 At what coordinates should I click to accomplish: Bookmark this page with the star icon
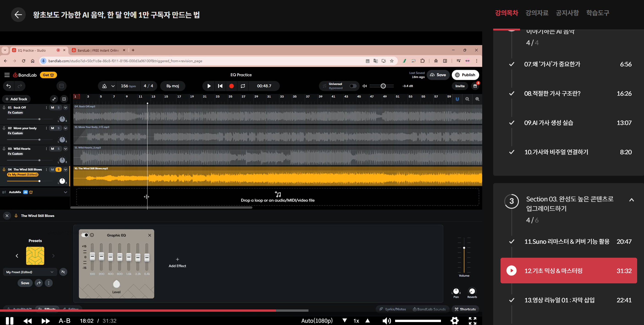(x=392, y=61)
